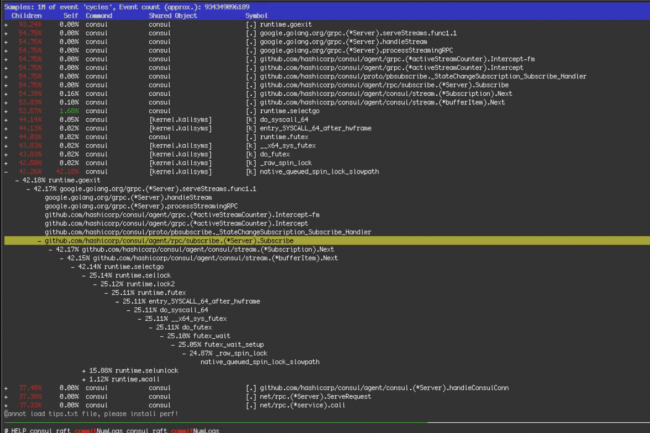This screenshot has width=650, height=433.
Task: Expand the 1.12% runtime.mcall node
Action: tap(84, 380)
